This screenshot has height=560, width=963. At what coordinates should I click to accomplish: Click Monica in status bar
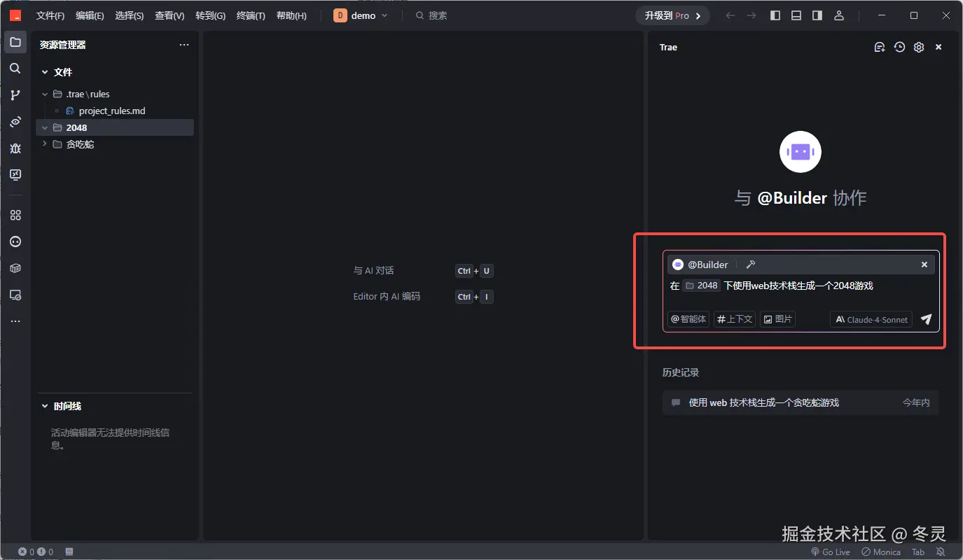(x=881, y=552)
